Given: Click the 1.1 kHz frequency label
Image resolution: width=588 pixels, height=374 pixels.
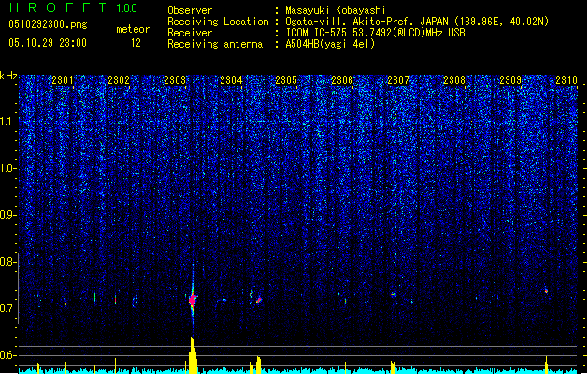Looking at the screenshot, I should pos(8,122).
